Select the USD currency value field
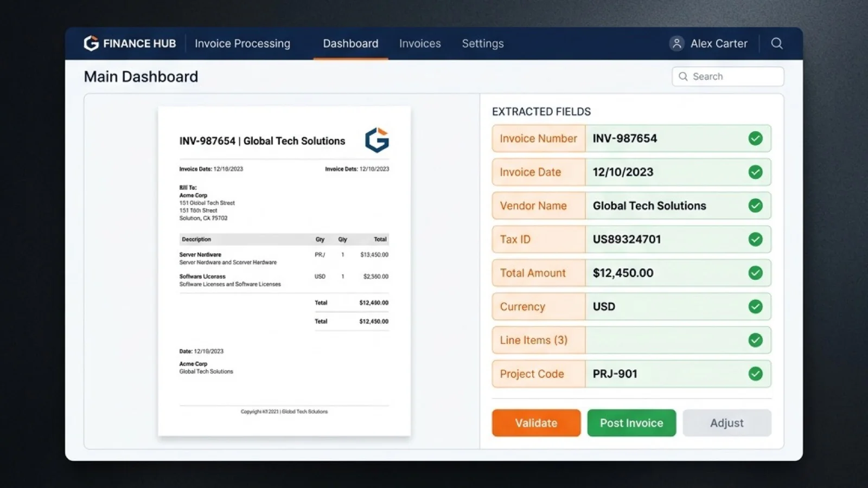This screenshot has height=488, width=868. [x=678, y=306]
